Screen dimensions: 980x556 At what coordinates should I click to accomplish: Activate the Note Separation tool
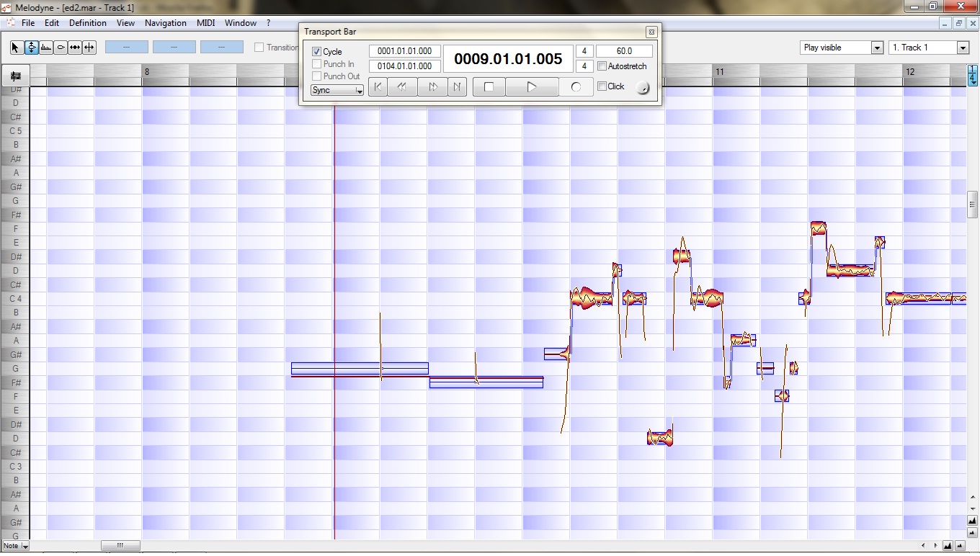[x=89, y=48]
